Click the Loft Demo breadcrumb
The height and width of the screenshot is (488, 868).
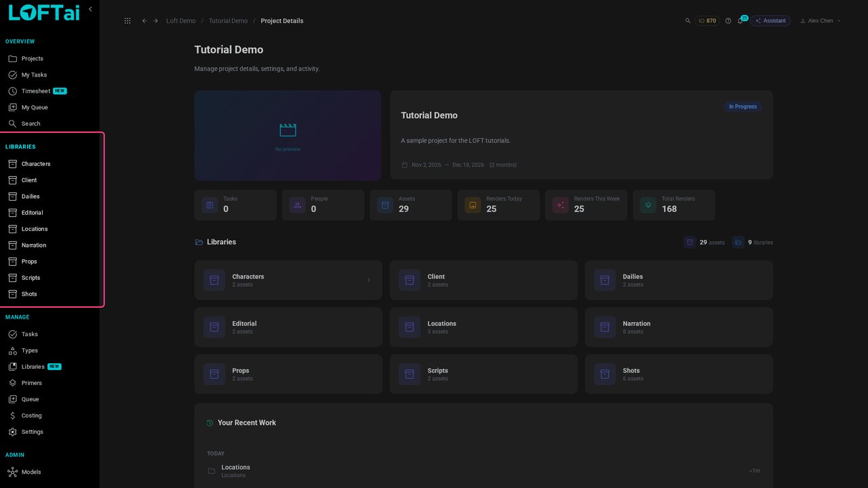tap(181, 21)
